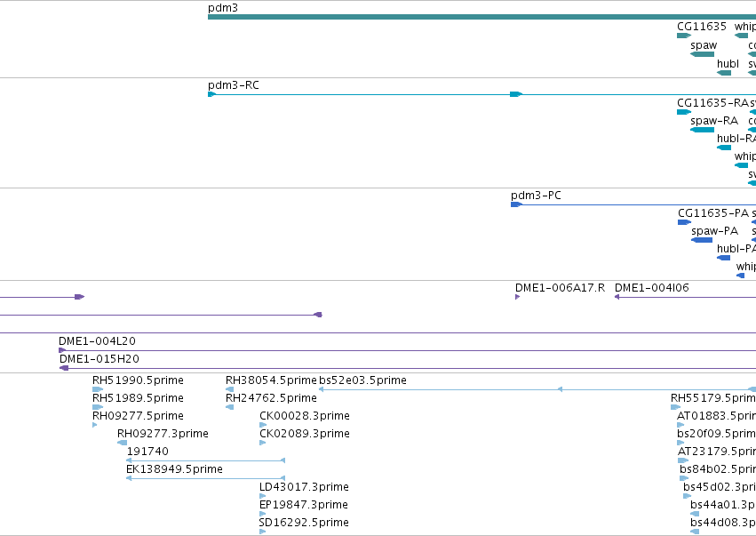Open the pdm3-RC transcript label
This screenshot has height=536, width=756.
coord(234,85)
